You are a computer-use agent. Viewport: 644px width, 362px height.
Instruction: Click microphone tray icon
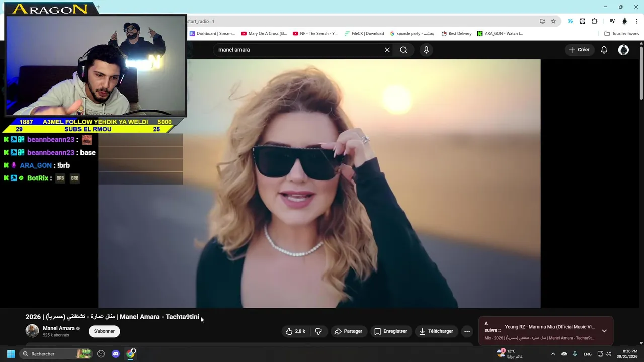coord(575,354)
